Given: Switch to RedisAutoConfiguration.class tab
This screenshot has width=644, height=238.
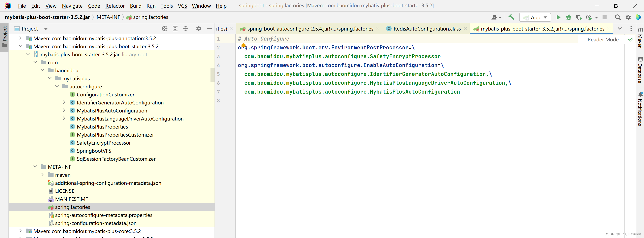Looking at the screenshot, I should (x=427, y=29).
